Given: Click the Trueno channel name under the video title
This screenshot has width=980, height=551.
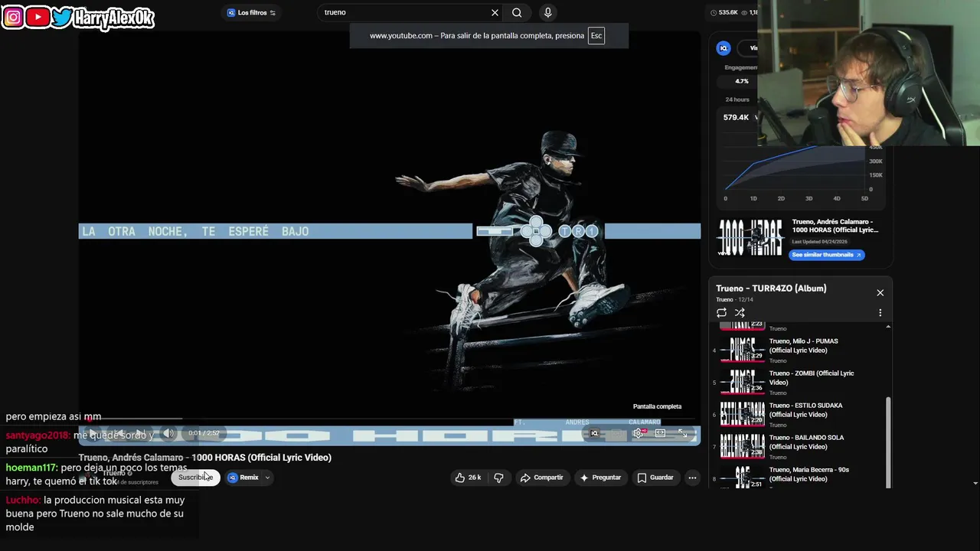Looking at the screenshot, I should pos(114,473).
